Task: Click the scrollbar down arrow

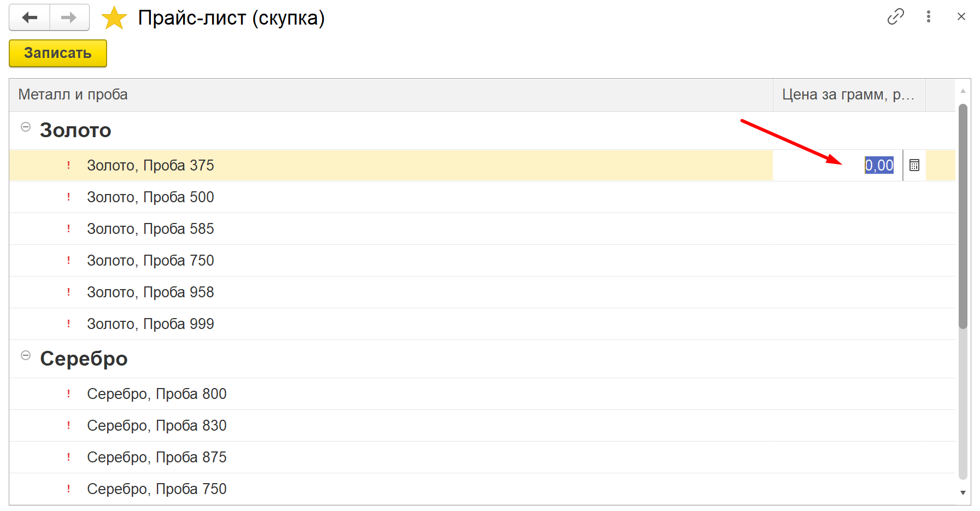Action: [x=963, y=492]
